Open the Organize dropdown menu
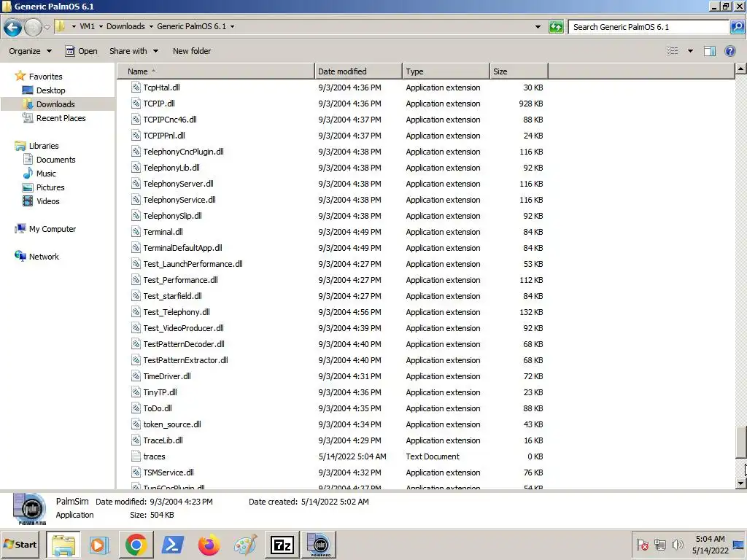The height and width of the screenshot is (560, 747). point(30,51)
